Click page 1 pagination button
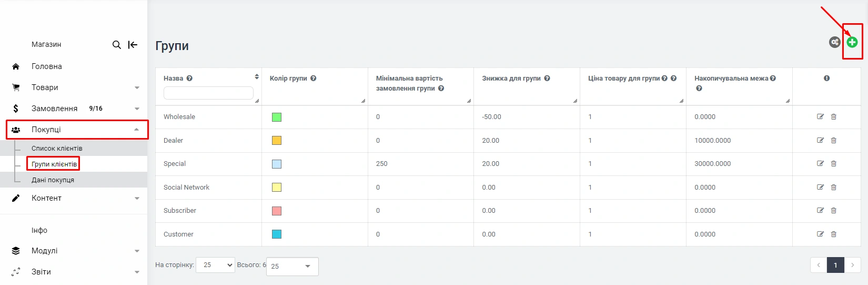The height and width of the screenshot is (285, 868). pos(835,265)
